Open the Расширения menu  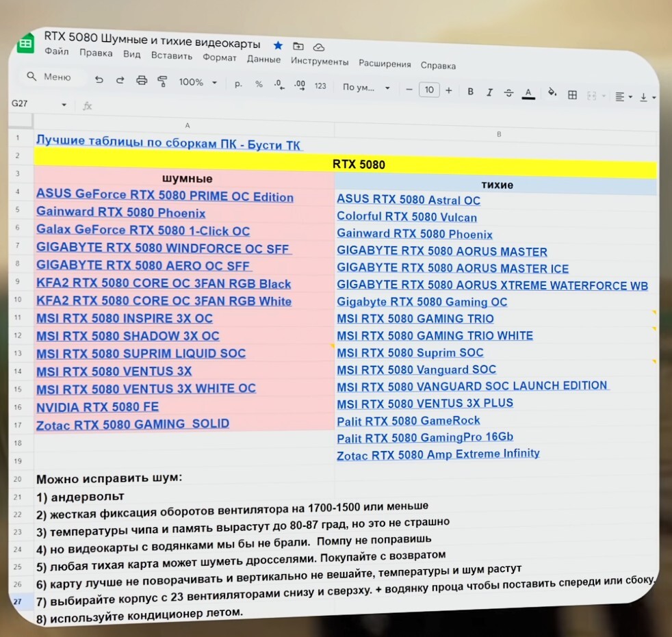pos(385,64)
